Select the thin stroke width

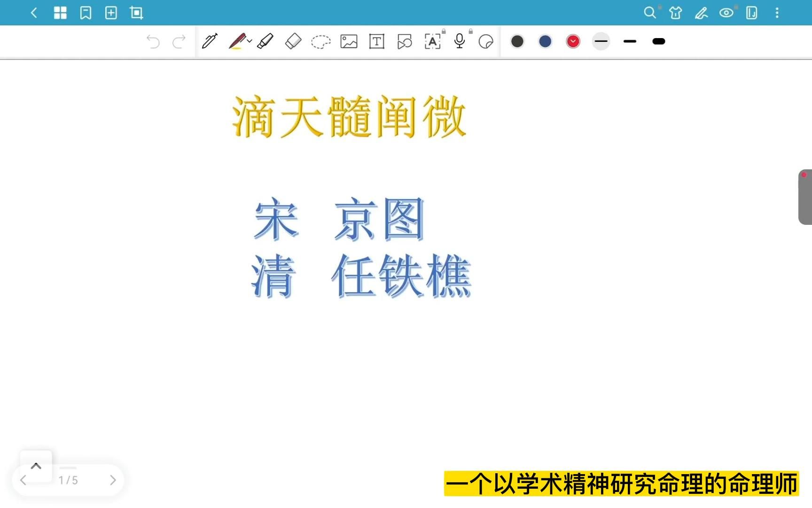click(x=601, y=41)
